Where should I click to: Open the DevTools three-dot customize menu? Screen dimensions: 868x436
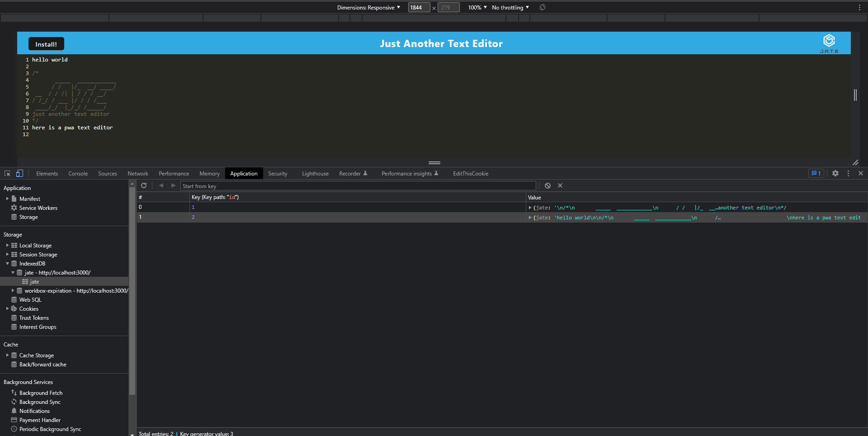coord(848,173)
